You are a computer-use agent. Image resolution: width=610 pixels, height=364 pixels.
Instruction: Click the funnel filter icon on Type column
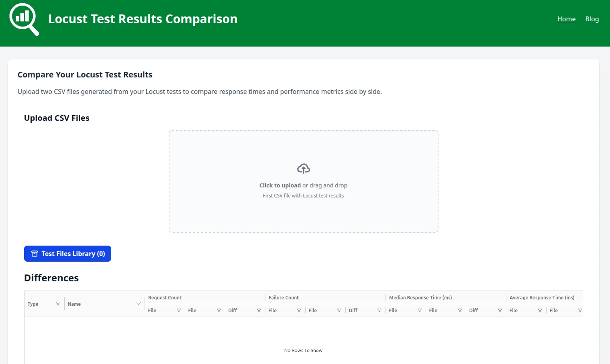[x=58, y=303]
